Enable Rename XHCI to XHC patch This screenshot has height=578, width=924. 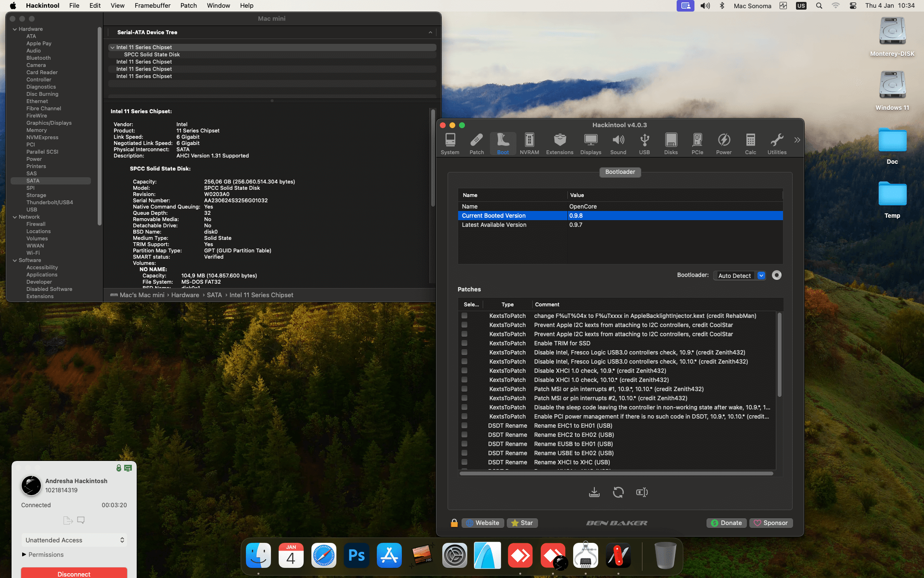pyautogui.click(x=464, y=462)
